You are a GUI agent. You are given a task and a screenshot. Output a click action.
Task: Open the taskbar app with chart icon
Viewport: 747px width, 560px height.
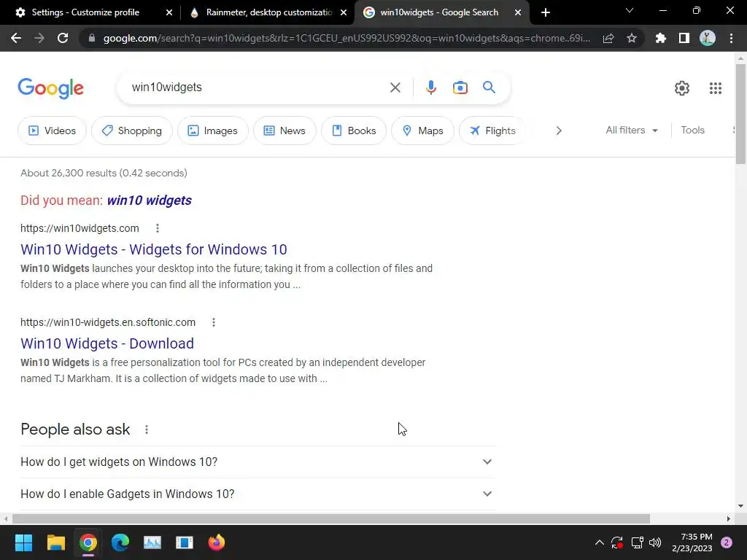[152, 542]
